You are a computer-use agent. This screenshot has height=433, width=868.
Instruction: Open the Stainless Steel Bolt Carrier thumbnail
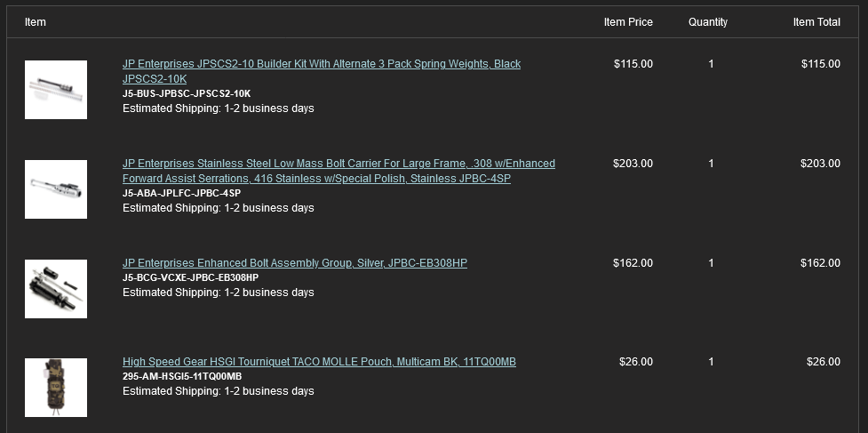click(x=56, y=189)
